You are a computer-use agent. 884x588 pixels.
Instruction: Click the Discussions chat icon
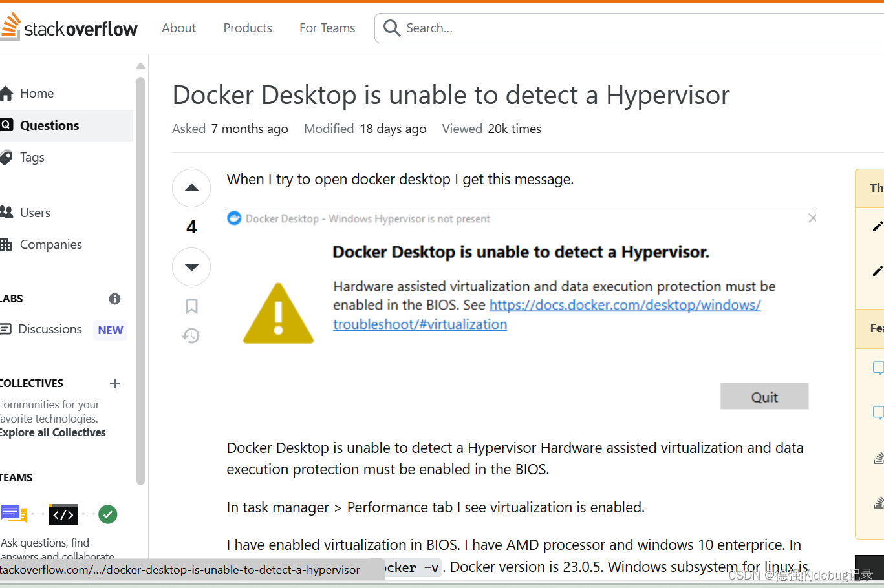point(6,329)
